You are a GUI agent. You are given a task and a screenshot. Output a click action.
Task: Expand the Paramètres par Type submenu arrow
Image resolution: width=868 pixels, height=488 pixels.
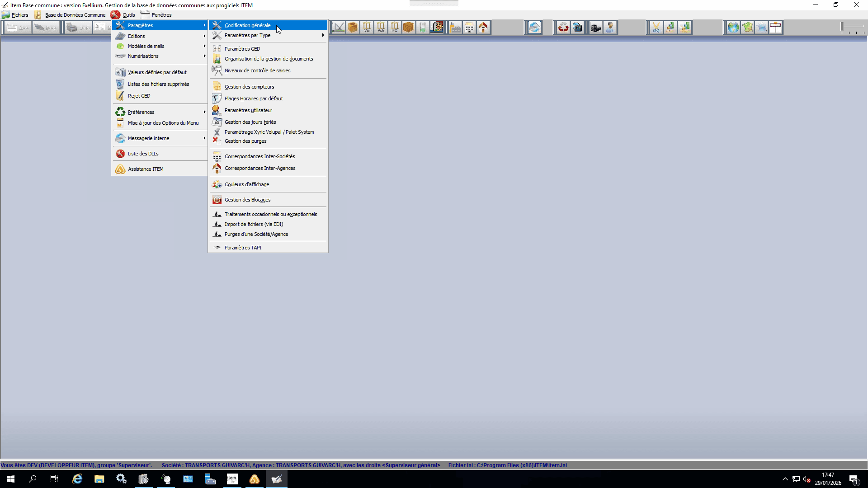pyautogui.click(x=323, y=35)
